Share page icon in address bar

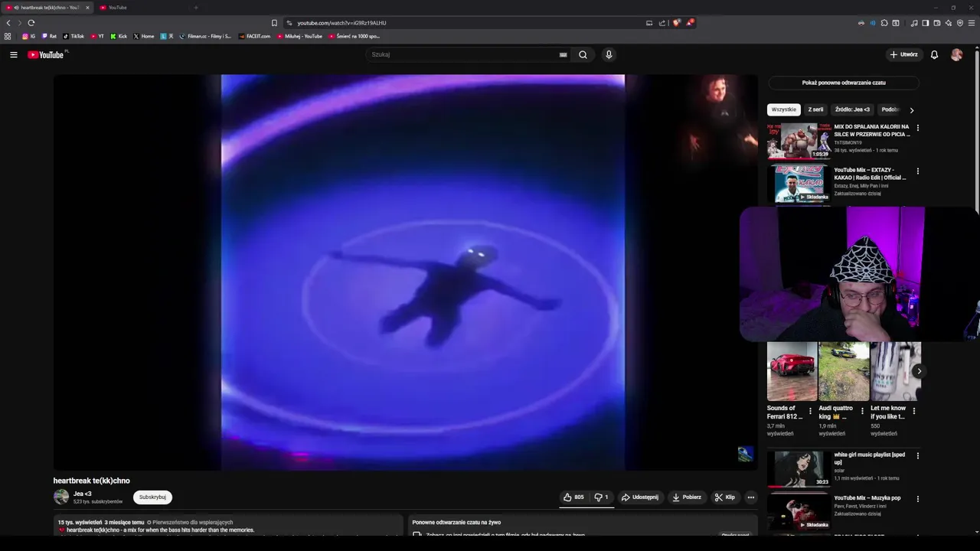click(x=662, y=23)
